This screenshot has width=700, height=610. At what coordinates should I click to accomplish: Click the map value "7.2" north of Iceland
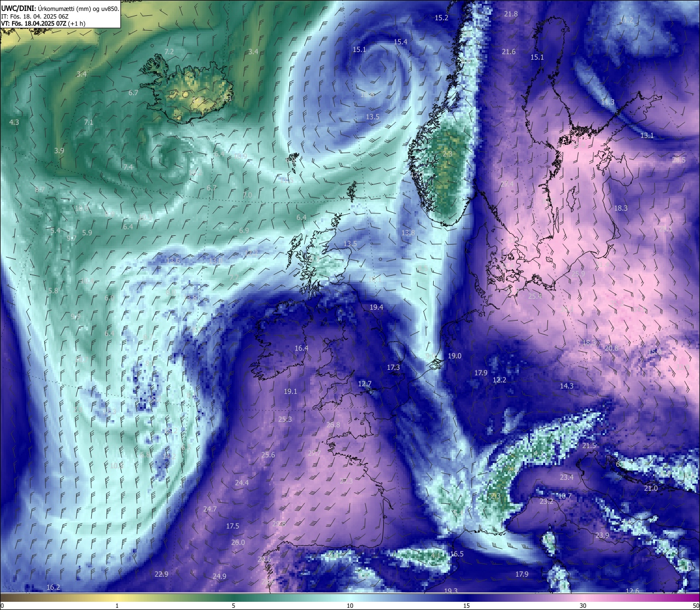[169, 51]
